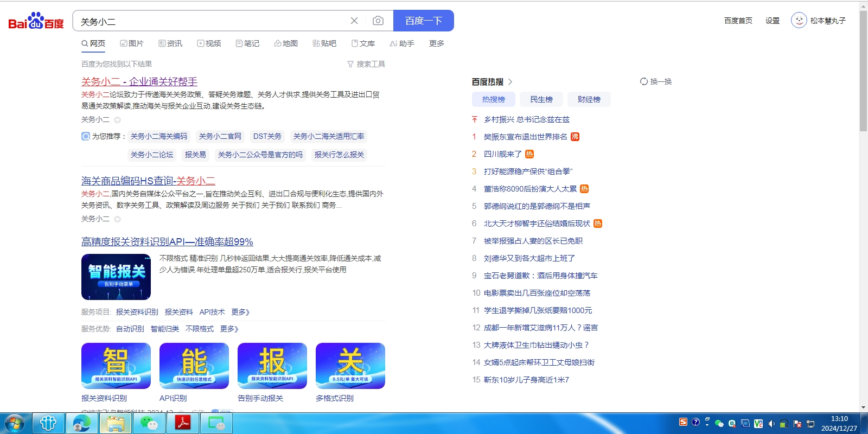Select the 热搜榜 tab

[x=494, y=99]
